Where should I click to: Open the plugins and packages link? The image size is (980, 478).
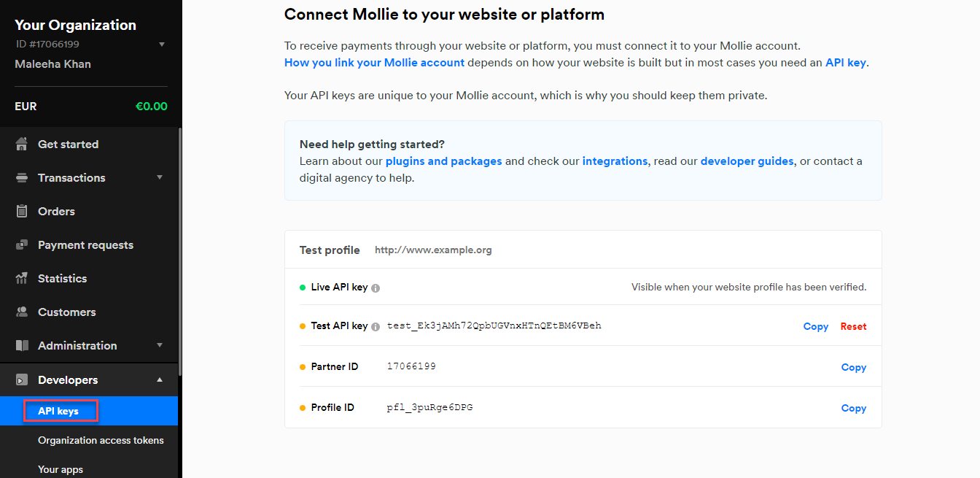pos(443,161)
